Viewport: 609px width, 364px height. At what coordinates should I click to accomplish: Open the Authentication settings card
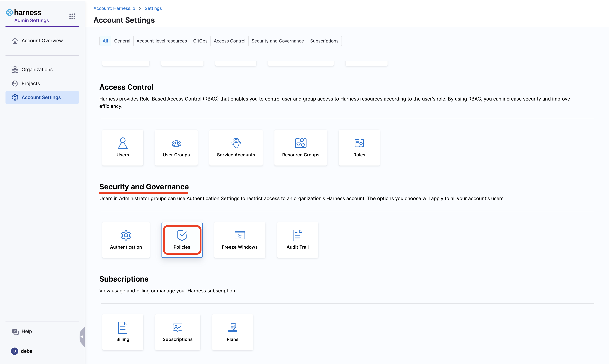(x=126, y=240)
